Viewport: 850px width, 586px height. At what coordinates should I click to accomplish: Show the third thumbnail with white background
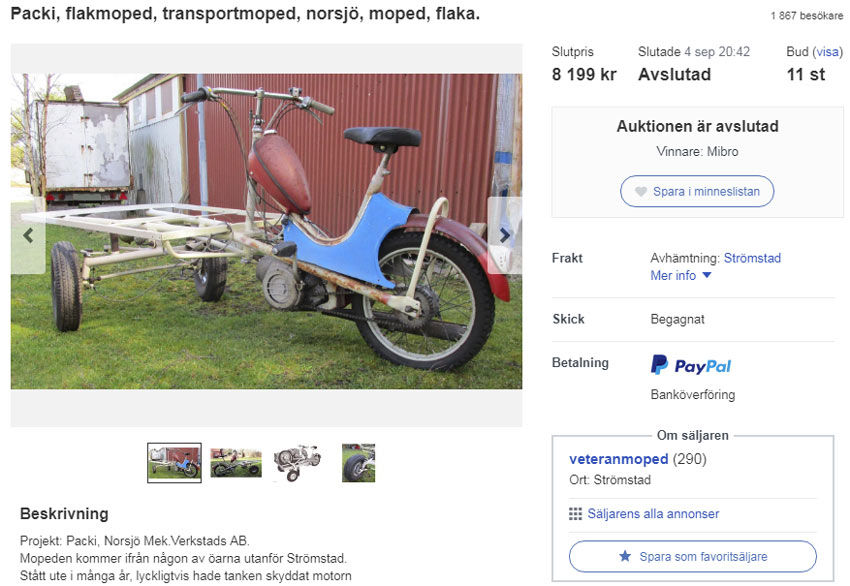pos(297,462)
